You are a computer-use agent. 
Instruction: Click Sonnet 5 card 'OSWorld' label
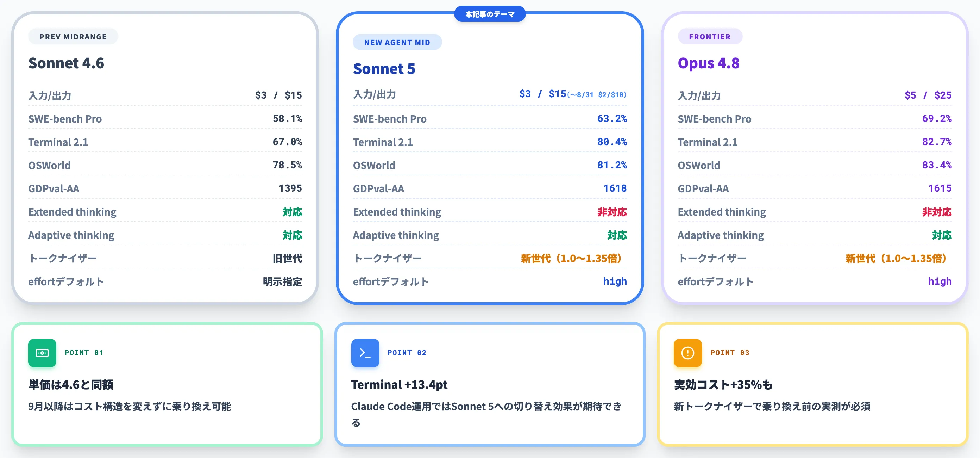pyautogui.click(x=374, y=165)
